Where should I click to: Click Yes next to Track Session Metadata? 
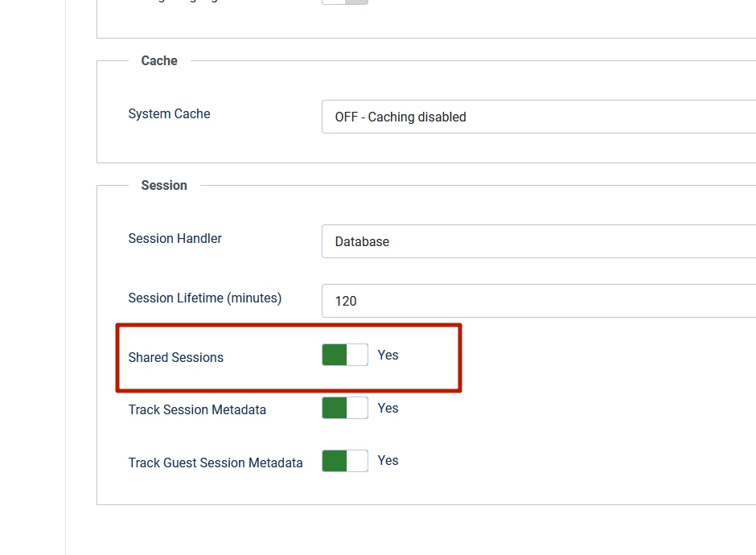point(388,409)
